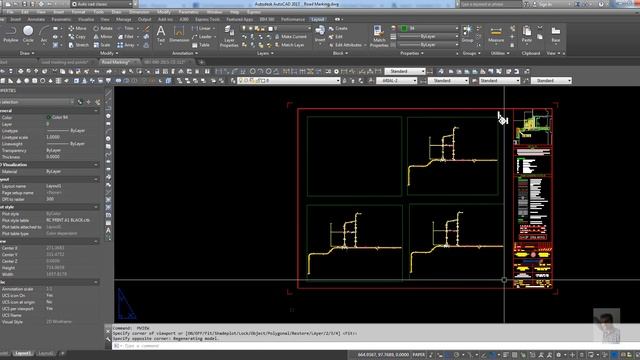Open the Express Tools ribbon tab
The width and height of the screenshot is (640, 360).
(208, 19)
